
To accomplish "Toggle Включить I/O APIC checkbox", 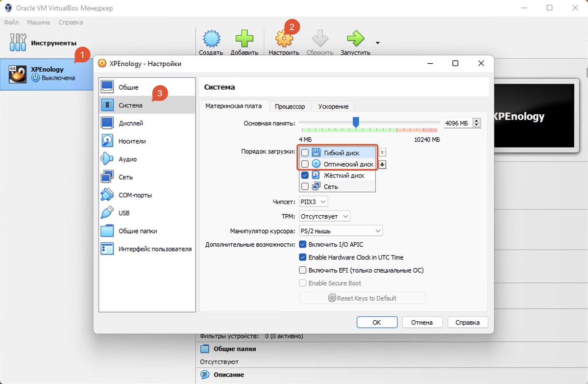I will (x=303, y=244).
